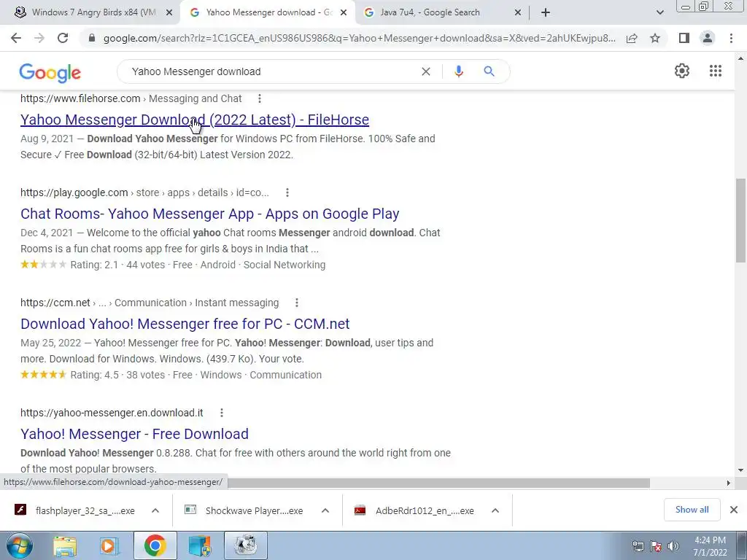Open options for the play.google.com result
Viewport: 747px width, 560px height.
click(287, 192)
